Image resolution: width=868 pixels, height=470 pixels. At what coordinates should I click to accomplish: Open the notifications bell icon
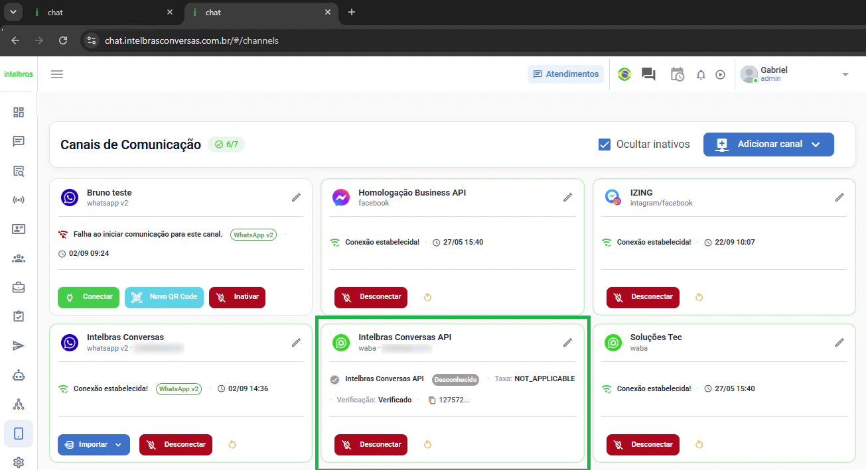(x=701, y=75)
